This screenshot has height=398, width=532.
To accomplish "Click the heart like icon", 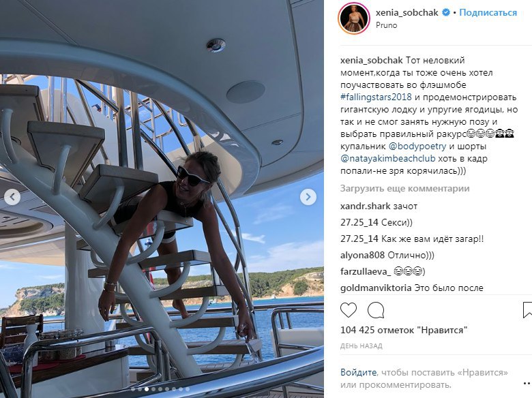I will 349,310.
